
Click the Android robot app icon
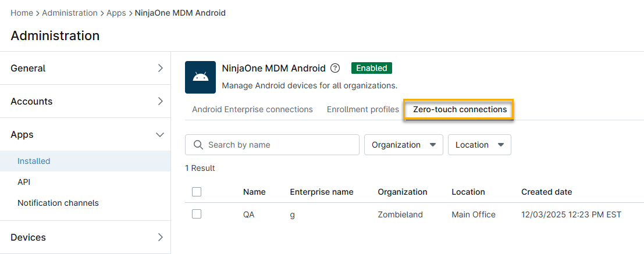click(x=200, y=77)
